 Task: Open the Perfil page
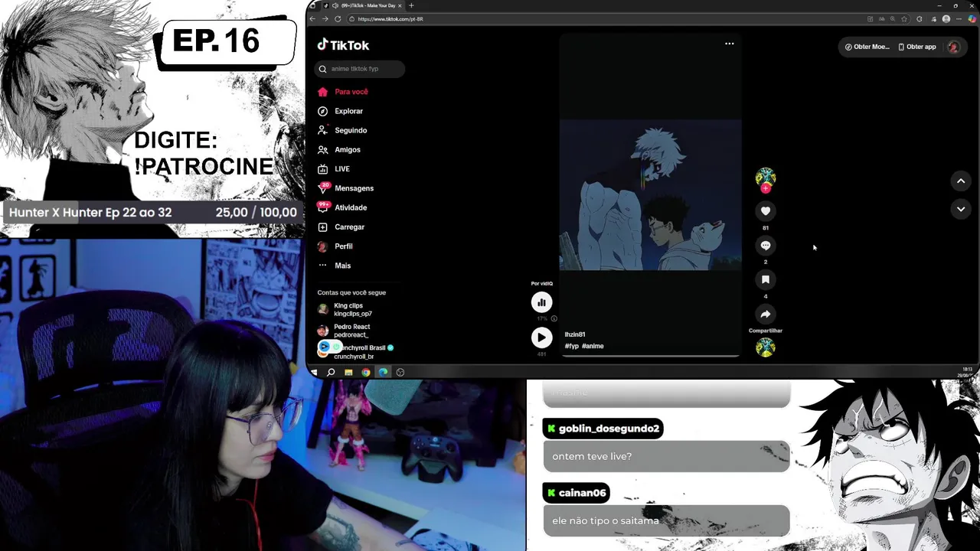point(335,246)
